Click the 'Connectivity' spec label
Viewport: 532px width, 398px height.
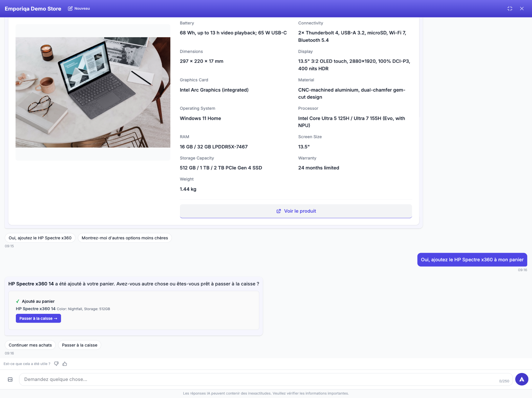tap(311, 23)
